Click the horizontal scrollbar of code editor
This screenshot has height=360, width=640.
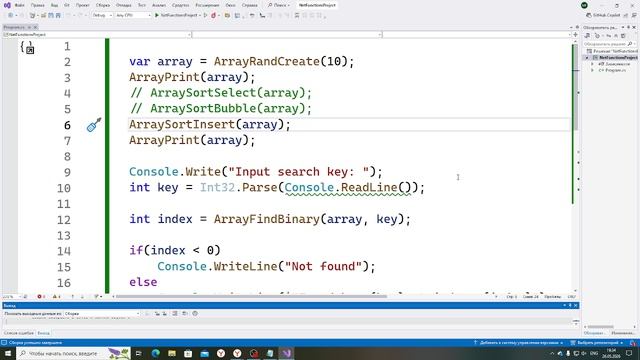point(251,296)
